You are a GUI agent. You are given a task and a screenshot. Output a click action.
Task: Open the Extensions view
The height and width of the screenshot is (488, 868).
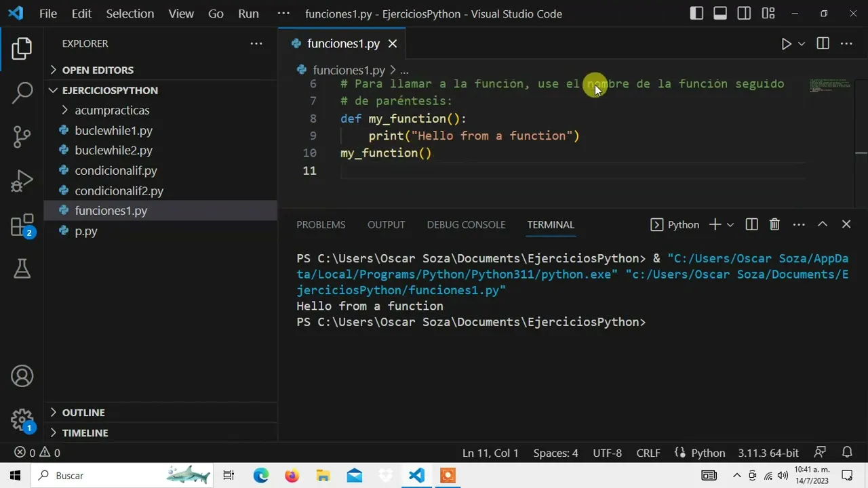(x=22, y=225)
